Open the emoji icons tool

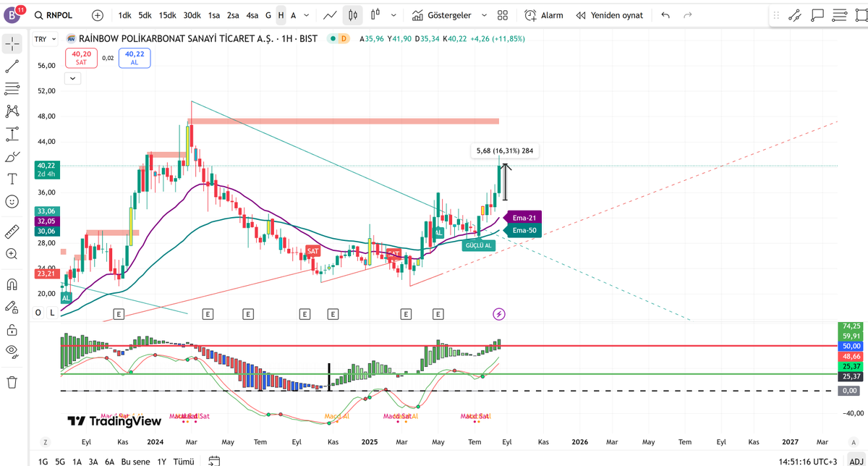click(x=12, y=201)
